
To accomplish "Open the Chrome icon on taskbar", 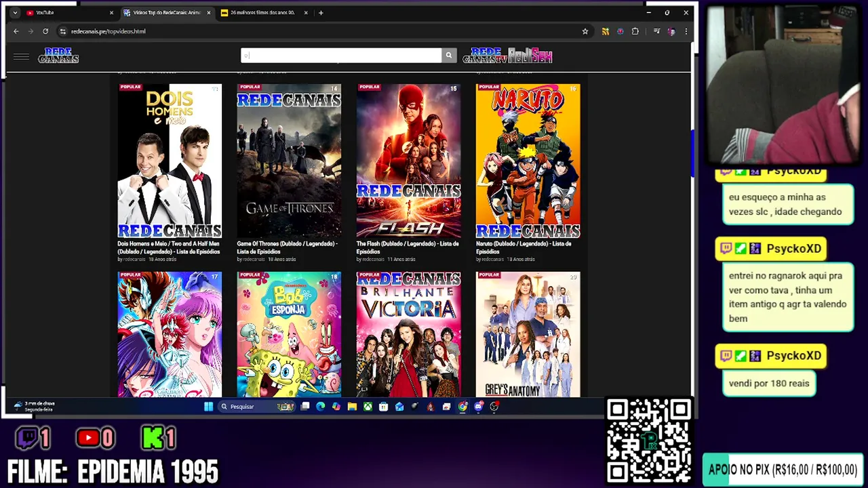I will [x=462, y=407].
